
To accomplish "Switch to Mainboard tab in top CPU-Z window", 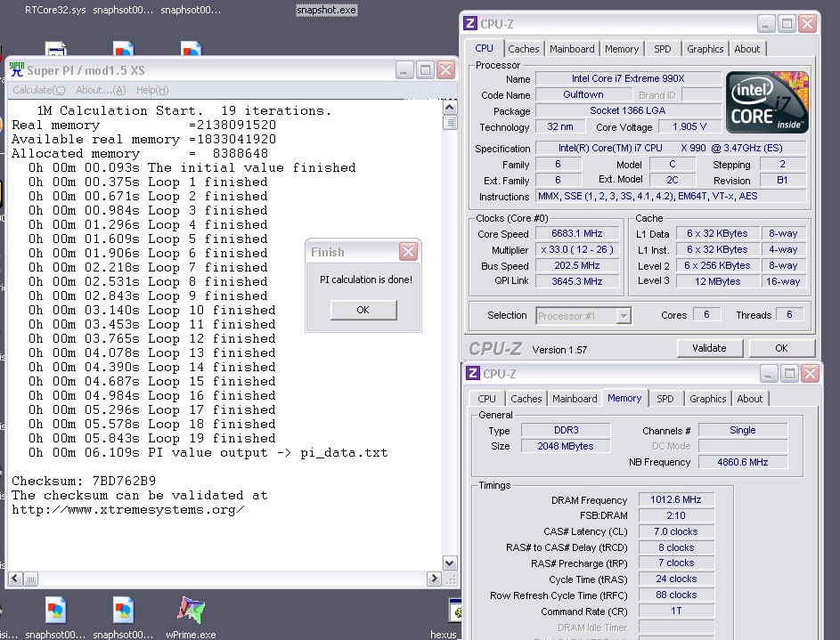I will point(572,49).
